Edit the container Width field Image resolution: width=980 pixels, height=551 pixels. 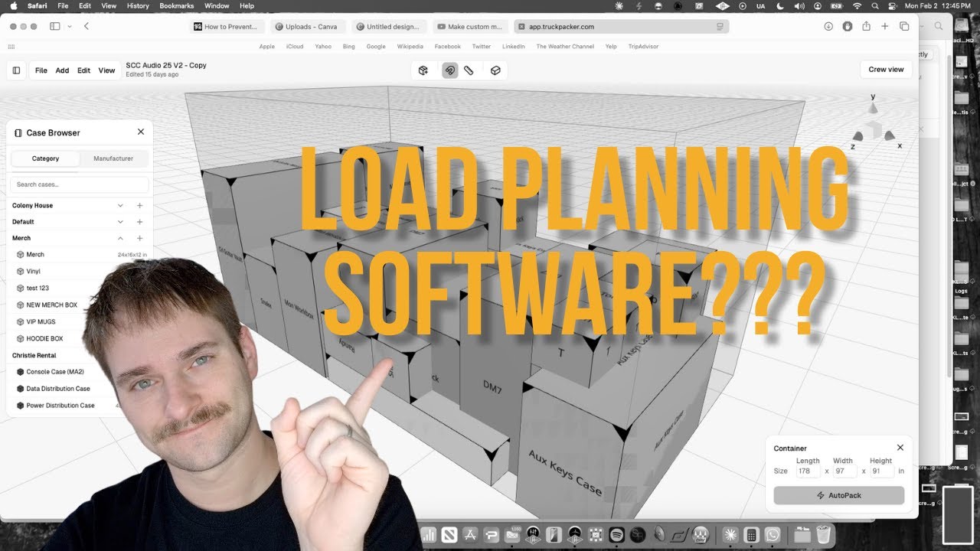(x=844, y=471)
